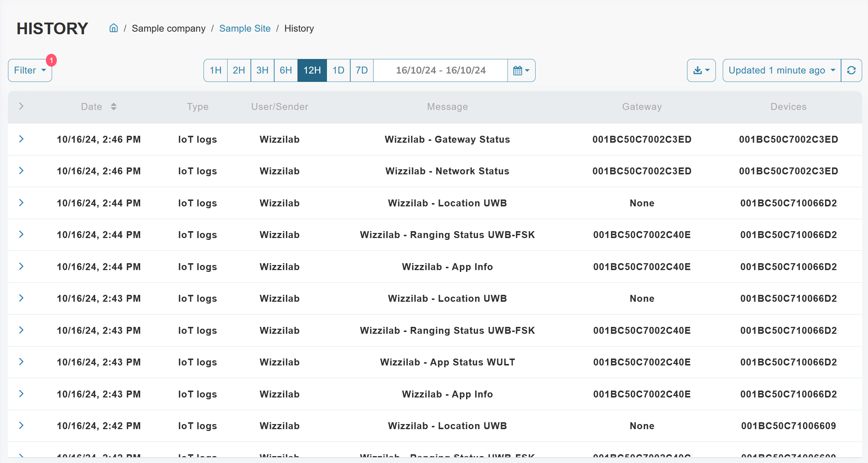Expand the 2:44 PM Ranging Status UWB-FSK row
868x463 pixels.
pyautogui.click(x=21, y=234)
